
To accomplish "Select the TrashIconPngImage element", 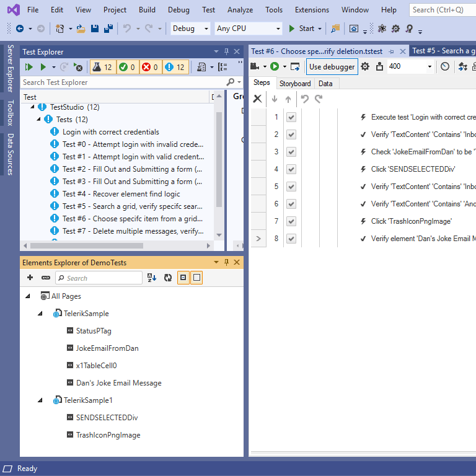I will (108, 435).
